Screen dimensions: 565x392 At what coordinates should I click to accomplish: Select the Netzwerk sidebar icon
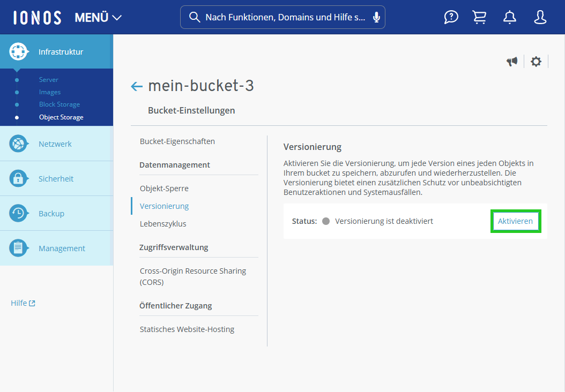(x=19, y=143)
